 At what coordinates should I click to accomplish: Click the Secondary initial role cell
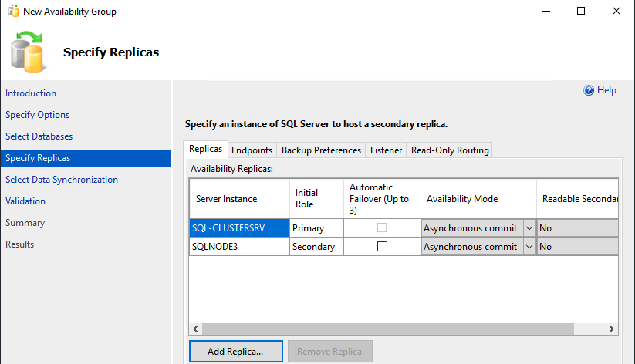click(x=316, y=247)
